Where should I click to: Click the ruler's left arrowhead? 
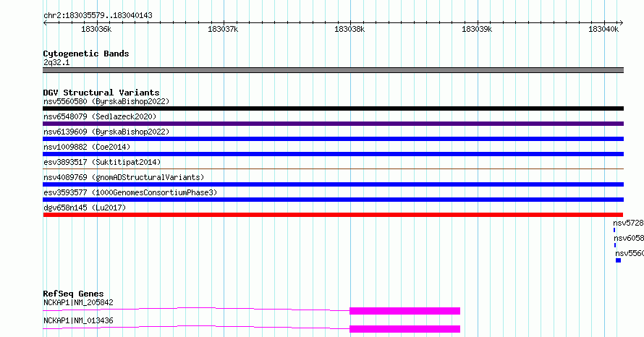coord(45,23)
